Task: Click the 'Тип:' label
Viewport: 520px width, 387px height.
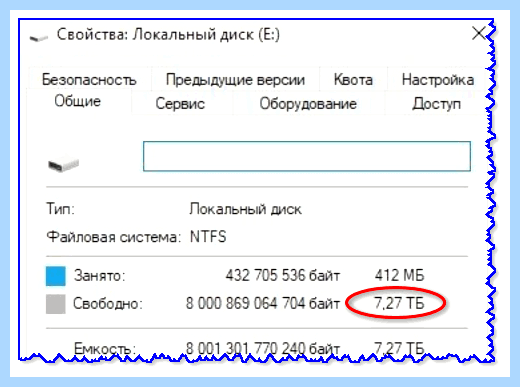Action: coord(60,209)
